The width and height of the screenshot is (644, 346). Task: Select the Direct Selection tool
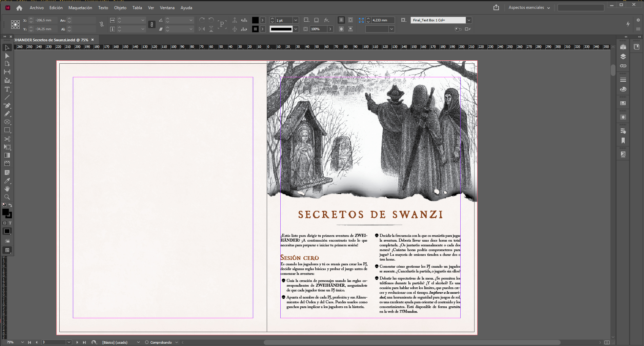7,56
